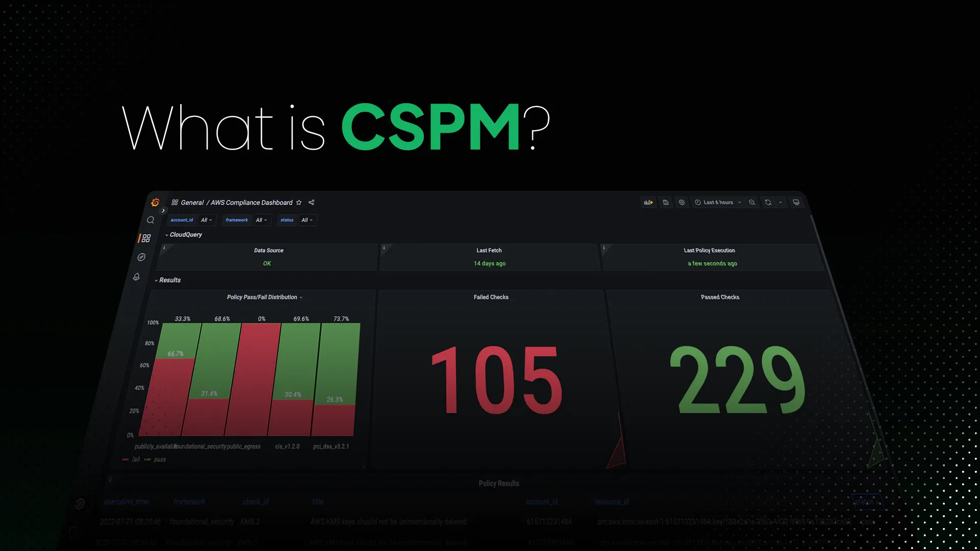
Task: Open the account_id All dropdown
Action: [x=207, y=220]
